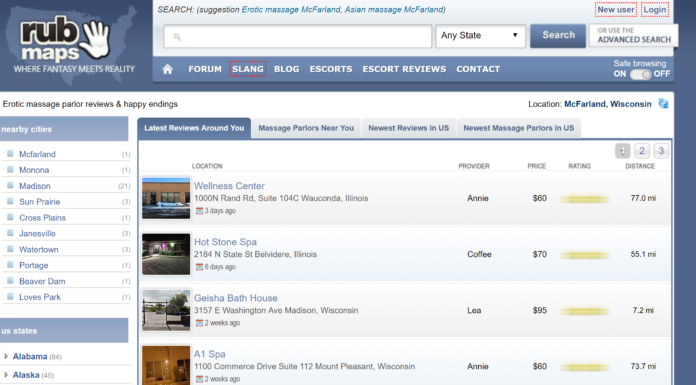Viewport: 696px width, 385px height.
Task: Click the list icon beside Loves Park
Action: [x=10, y=297]
